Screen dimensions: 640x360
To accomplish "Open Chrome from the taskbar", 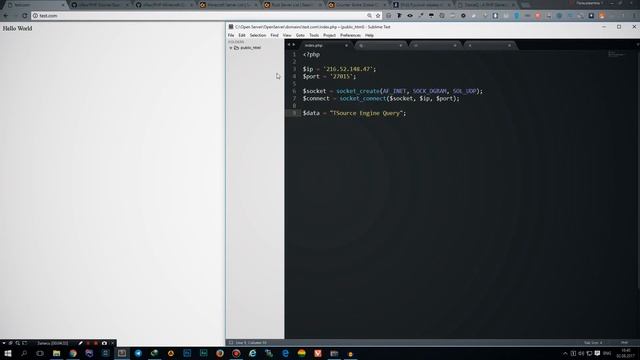I will [x=73, y=353].
